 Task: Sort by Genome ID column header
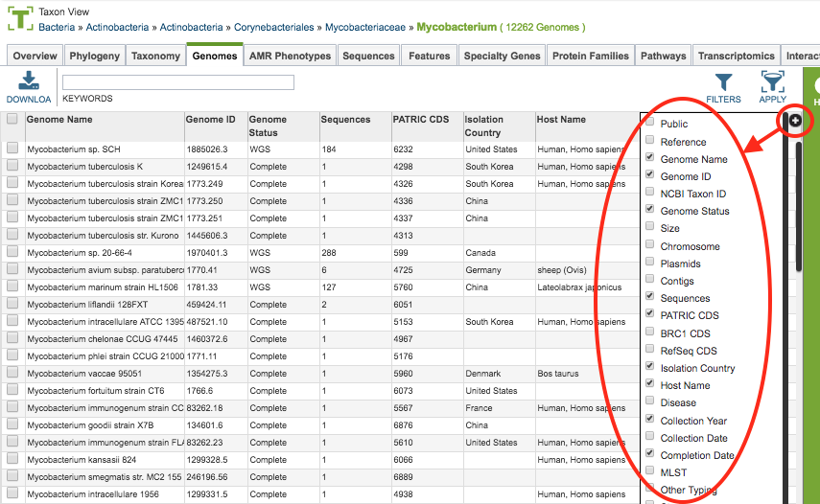point(216,126)
